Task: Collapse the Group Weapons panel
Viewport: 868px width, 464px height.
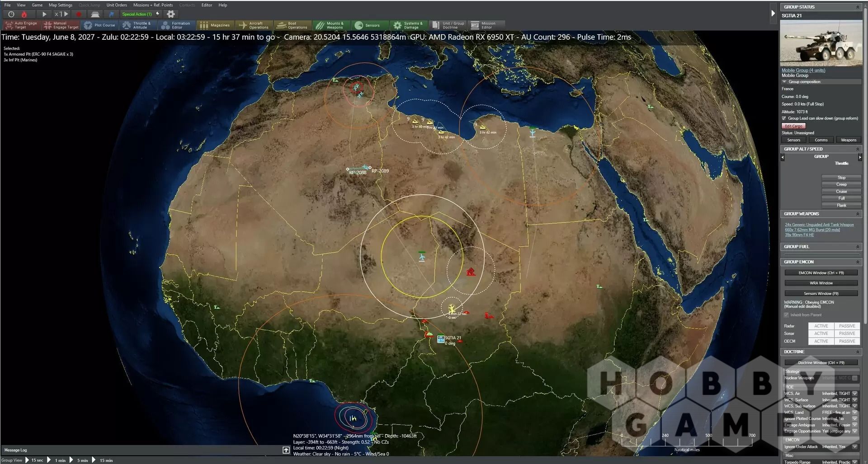Action: 858,214
